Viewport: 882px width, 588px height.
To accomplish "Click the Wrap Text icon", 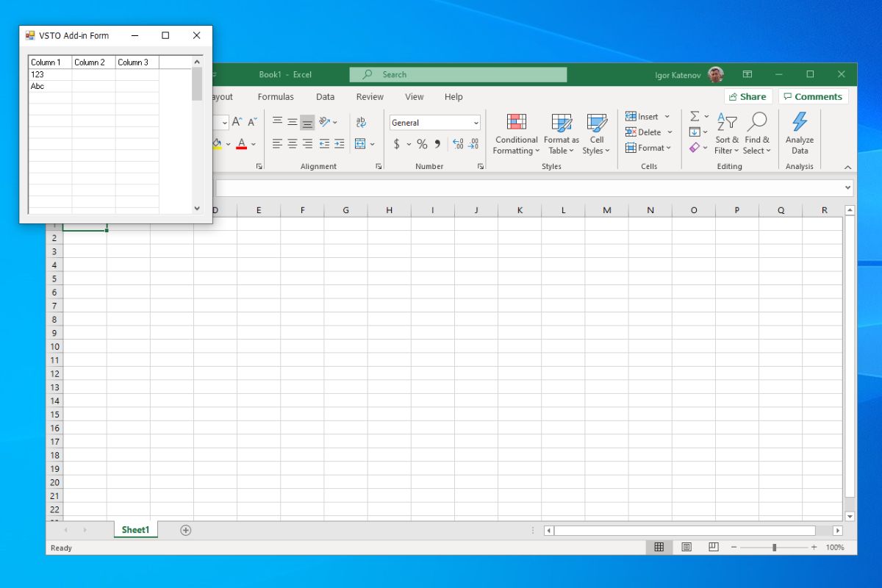I will [x=361, y=122].
